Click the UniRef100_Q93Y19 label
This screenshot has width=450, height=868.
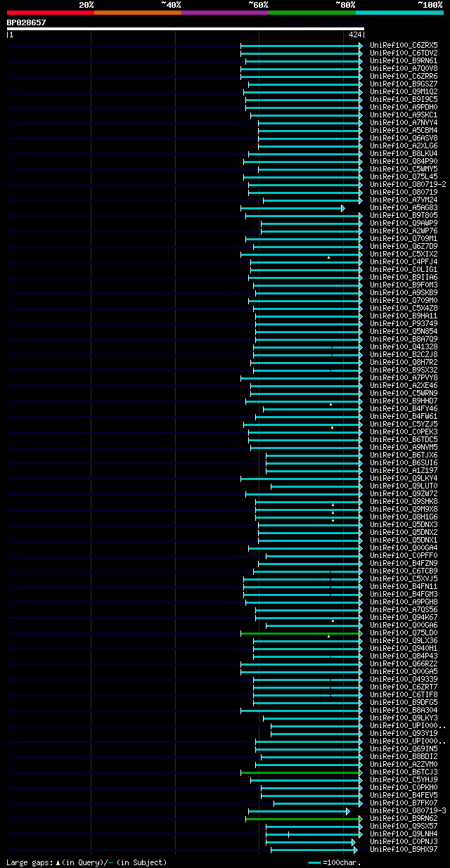pos(404,733)
